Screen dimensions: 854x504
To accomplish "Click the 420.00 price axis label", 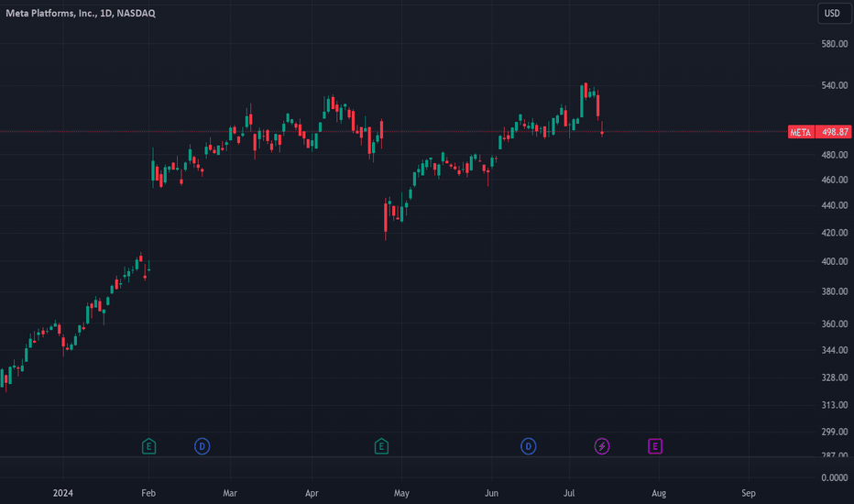I will [835, 233].
